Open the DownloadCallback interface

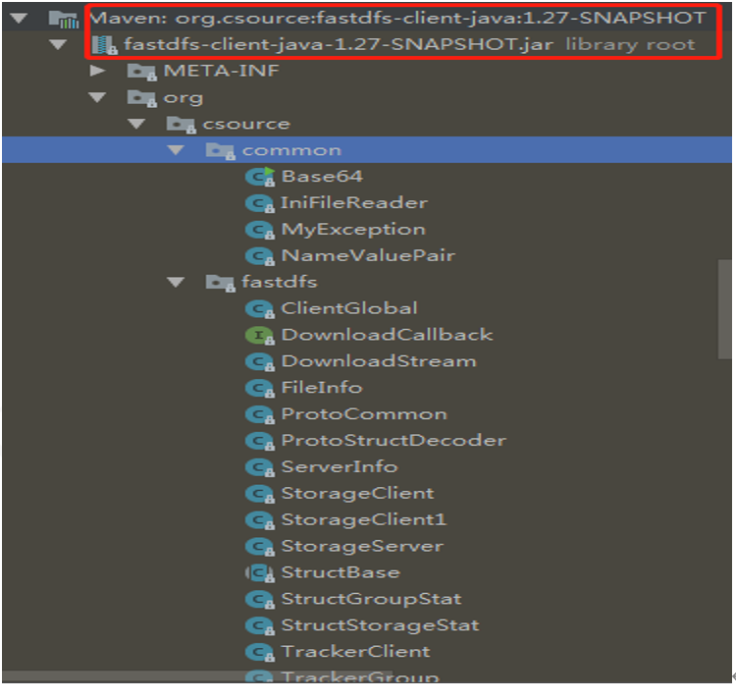pyautogui.click(x=387, y=335)
